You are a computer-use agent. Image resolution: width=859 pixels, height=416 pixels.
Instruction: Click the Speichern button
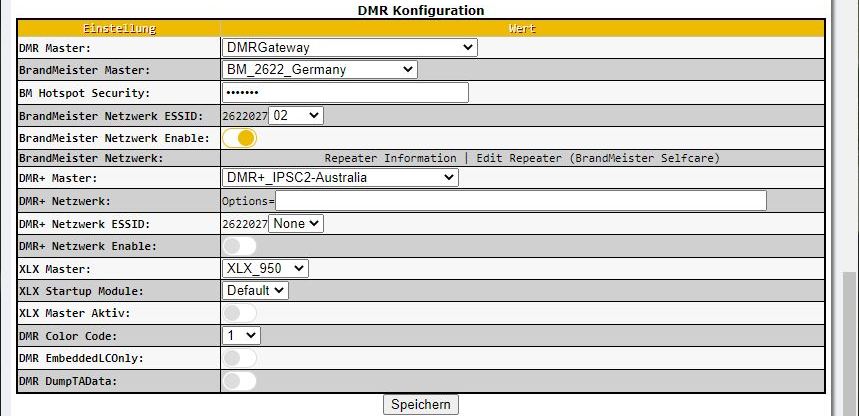coord(421,405)
